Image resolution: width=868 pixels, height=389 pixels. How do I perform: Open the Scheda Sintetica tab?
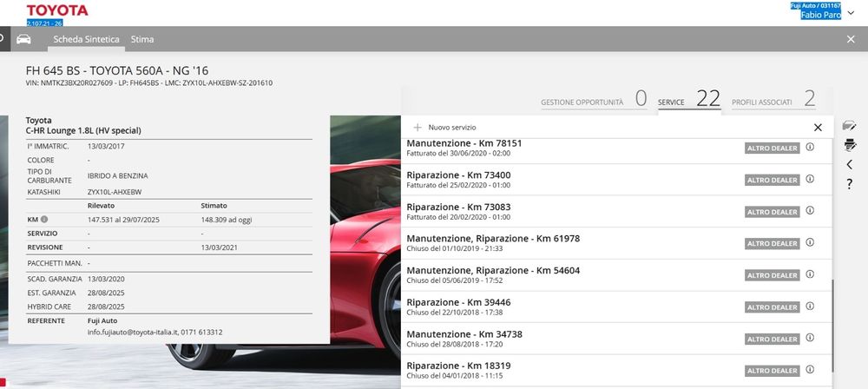86,39
